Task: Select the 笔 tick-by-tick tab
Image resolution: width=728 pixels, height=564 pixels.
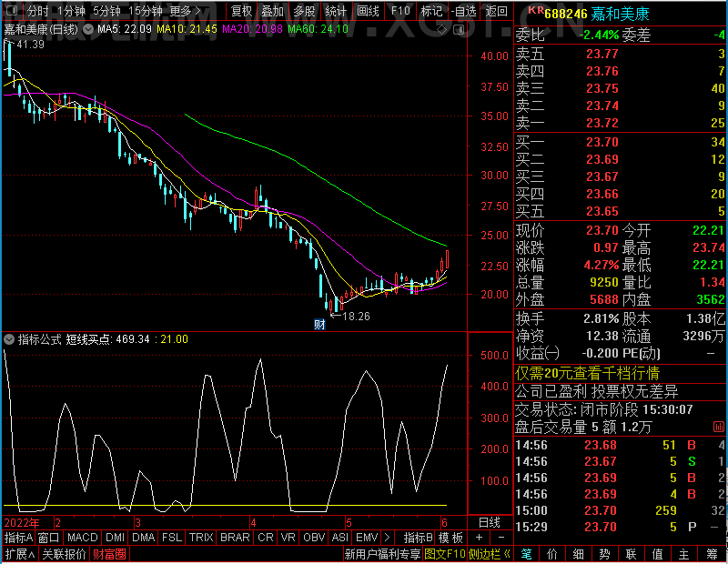Action: (526, 554)
